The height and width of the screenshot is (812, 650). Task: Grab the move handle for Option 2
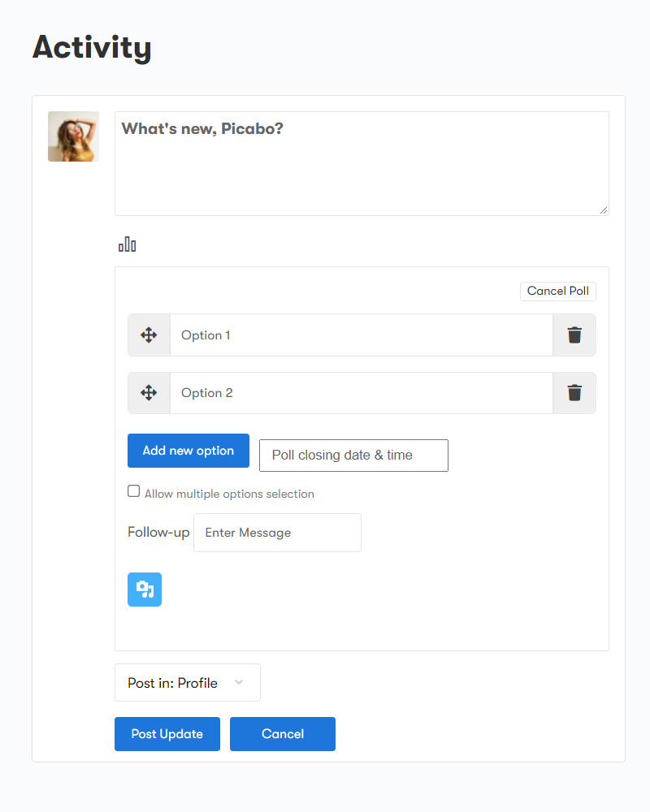149,392
